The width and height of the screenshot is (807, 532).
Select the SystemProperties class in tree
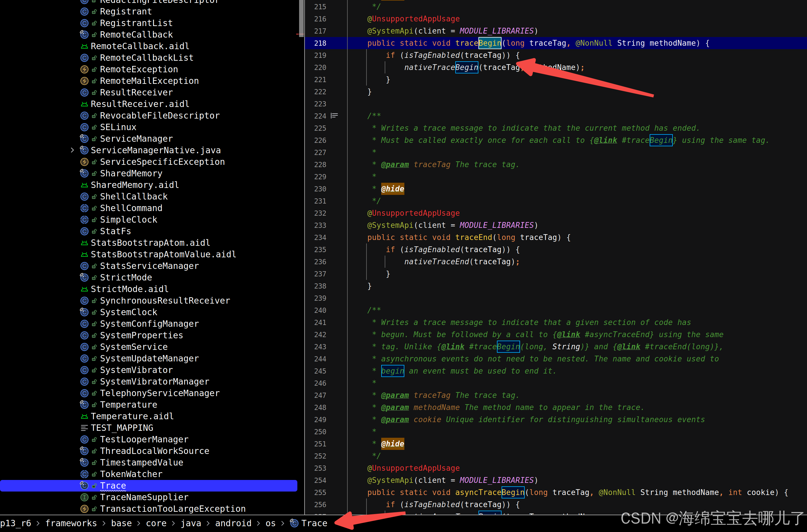[141, 335]
